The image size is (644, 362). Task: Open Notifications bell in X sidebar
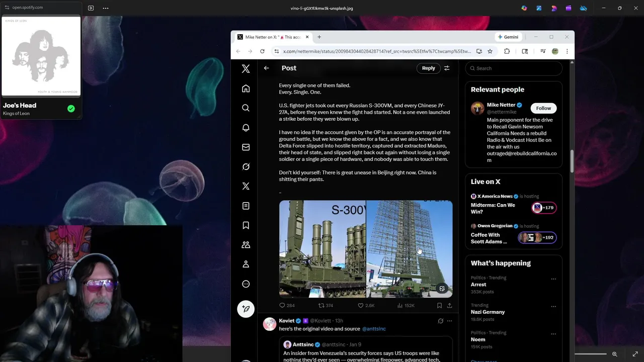(x=246, y=128)
